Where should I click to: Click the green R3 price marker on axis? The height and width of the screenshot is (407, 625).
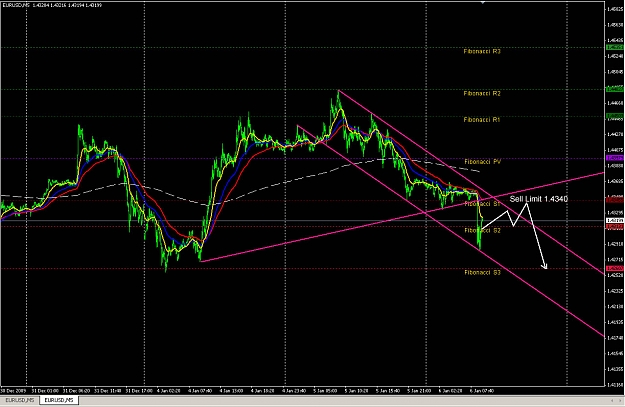click(615, 47)
